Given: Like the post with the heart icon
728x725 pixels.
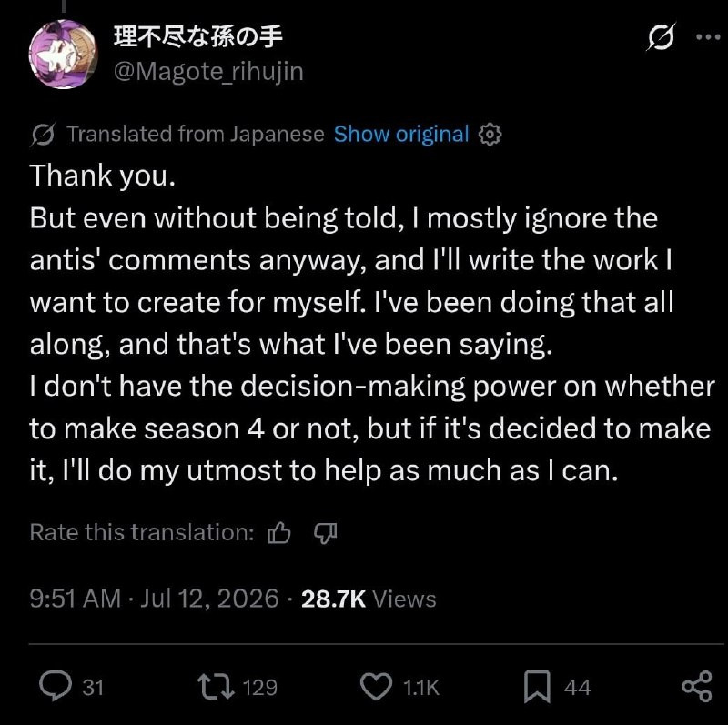Looking at the screenshot, I should coord(376,687).
